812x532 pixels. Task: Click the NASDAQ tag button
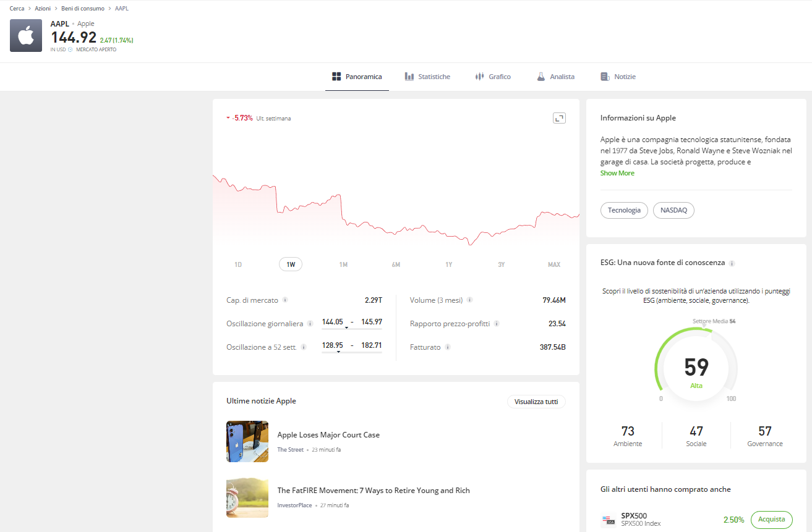673,210
